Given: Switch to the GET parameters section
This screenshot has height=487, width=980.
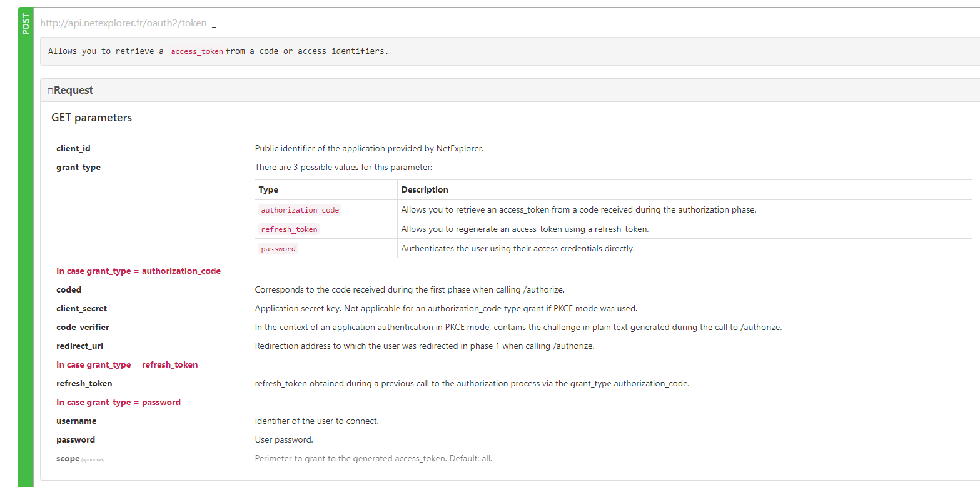Looking at the screenshot, I should (91, 118).
